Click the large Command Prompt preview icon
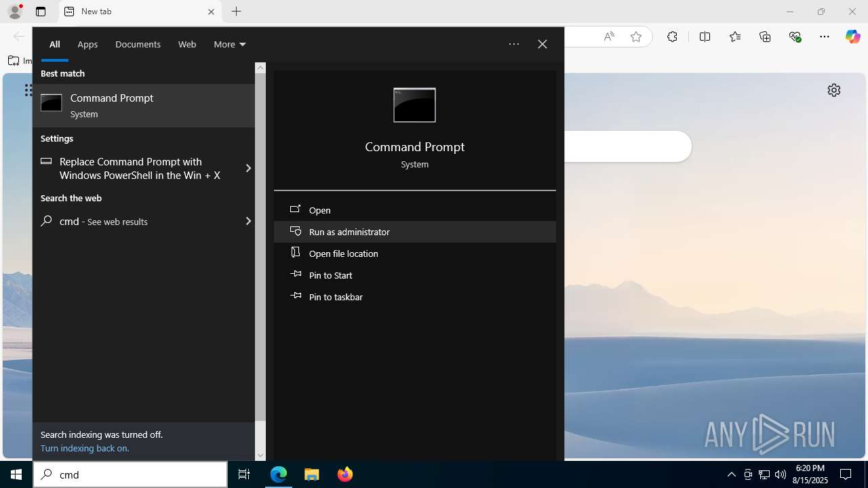Viewport: 868px width, 488px height. (x=414, y=105)
